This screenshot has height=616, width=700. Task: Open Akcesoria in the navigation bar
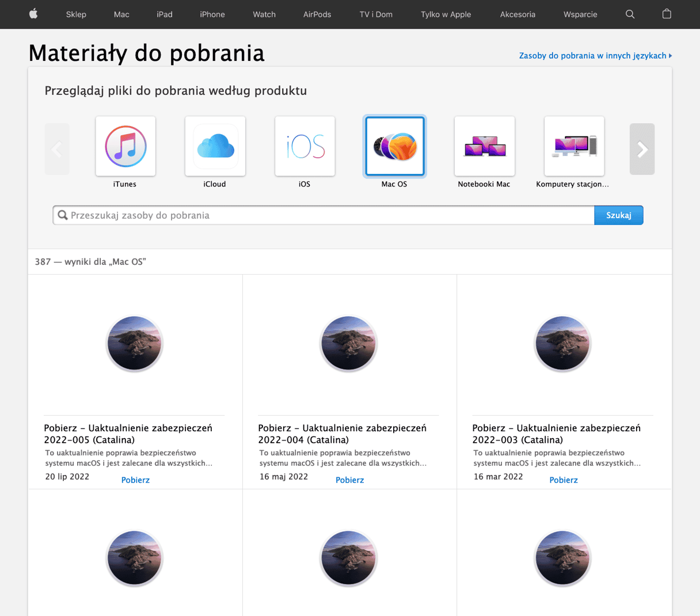pos(518,14)
